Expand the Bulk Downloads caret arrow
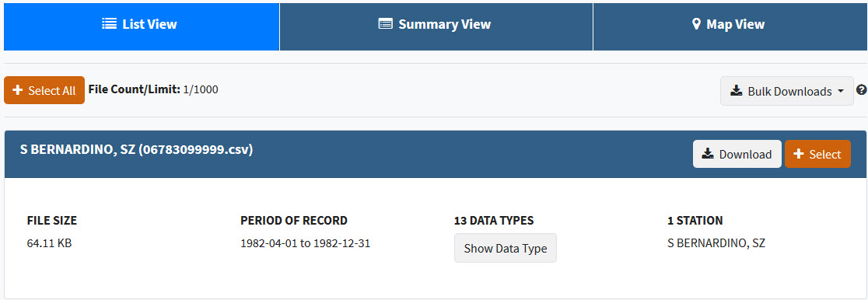868x300 pixels. [842, 92]
